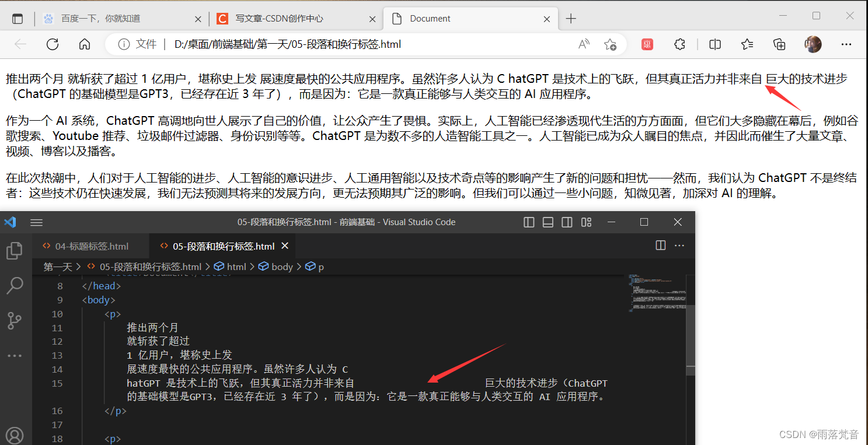The height and width of the screenshot is (445, 868).
Task: Click the 1 亿用户，堪称史上发 code line
Action: point(179,355)
